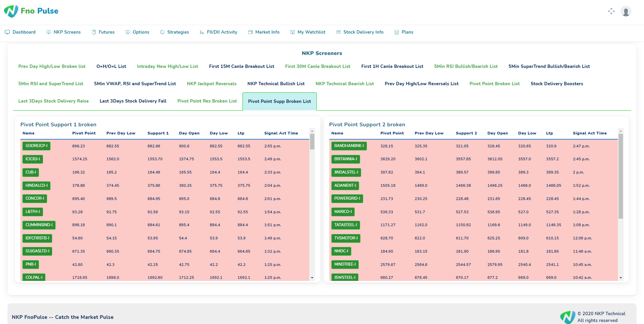The height and width of the screenshot is (324, 644).
Task: Click the ICICIGI-I stock button
Action: click(x=33, y=159)
